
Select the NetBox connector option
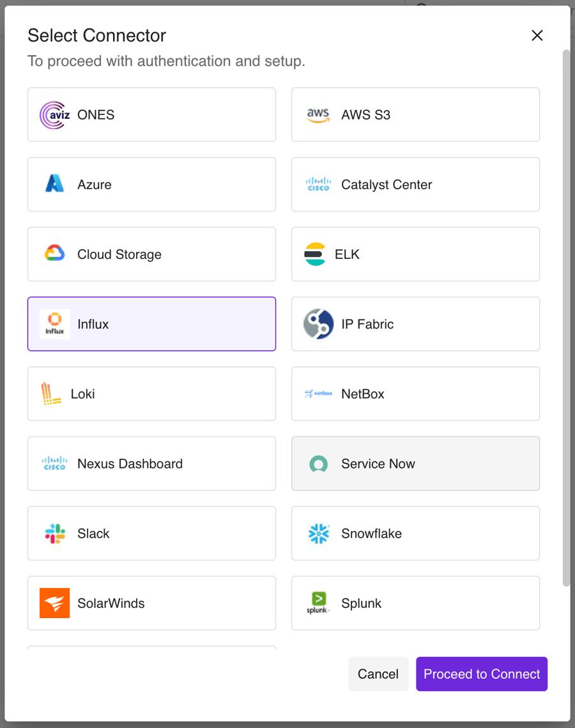point(415,394)
